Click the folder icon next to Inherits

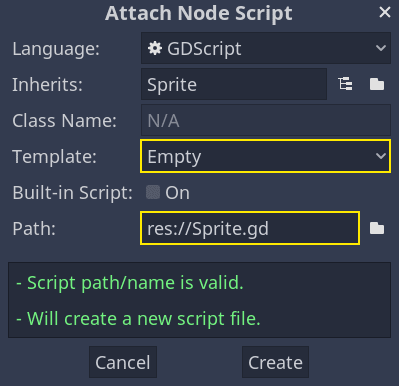click(x=377, y=84)
